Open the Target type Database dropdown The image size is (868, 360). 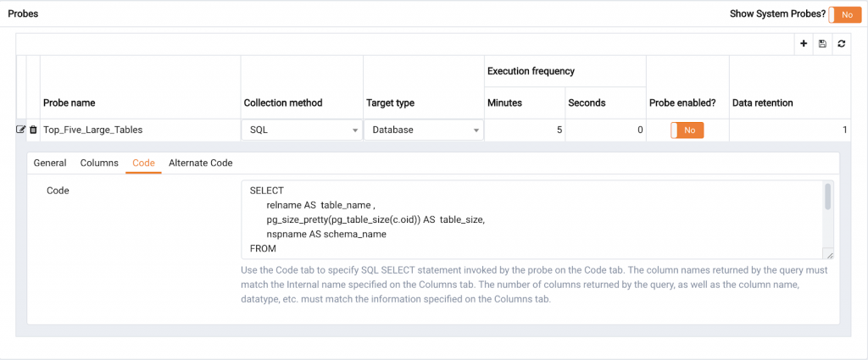(424, 130)
